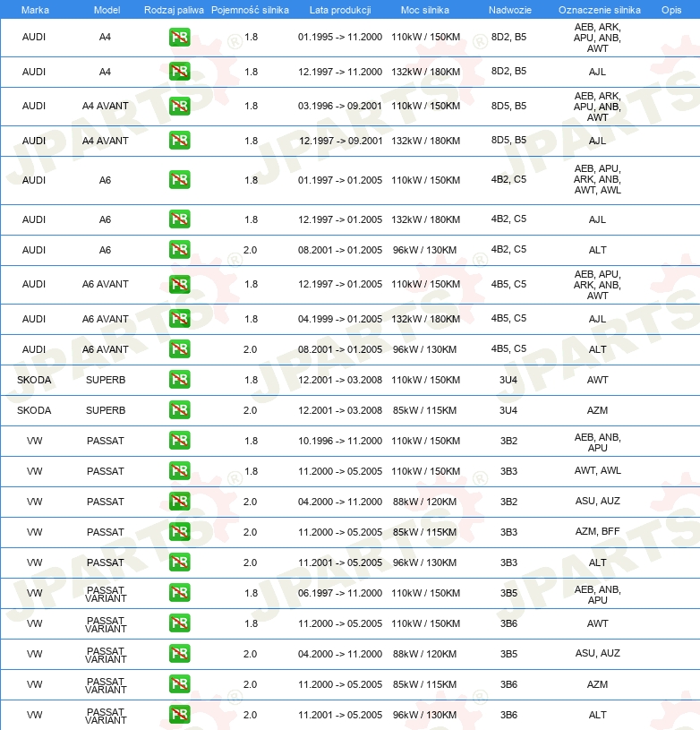
Task: Click SKODA brand in SUPERB 1.8 row
Action: pyautogui.click(x=34, y=380)
